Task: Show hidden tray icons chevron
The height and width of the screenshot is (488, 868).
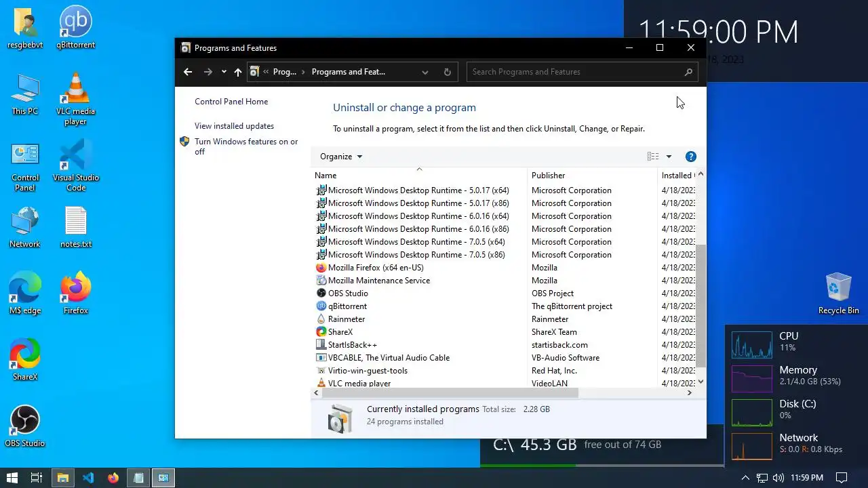Action: click(x=745, y=478)
